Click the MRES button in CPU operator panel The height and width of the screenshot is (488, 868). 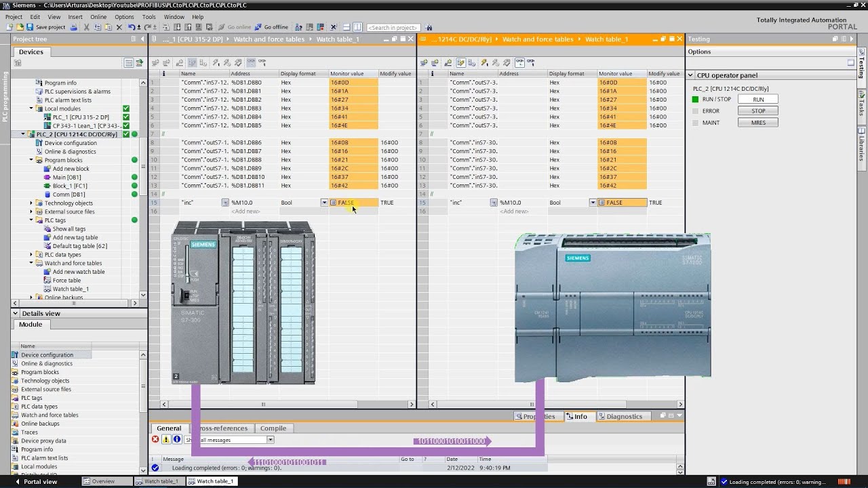758,123
